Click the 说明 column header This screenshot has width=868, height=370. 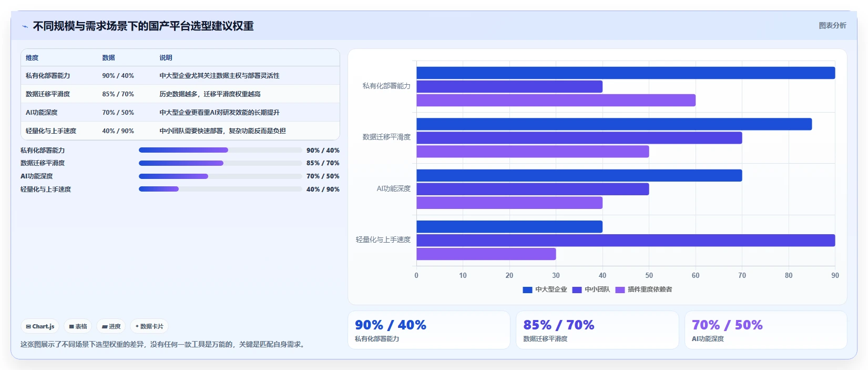166,58
